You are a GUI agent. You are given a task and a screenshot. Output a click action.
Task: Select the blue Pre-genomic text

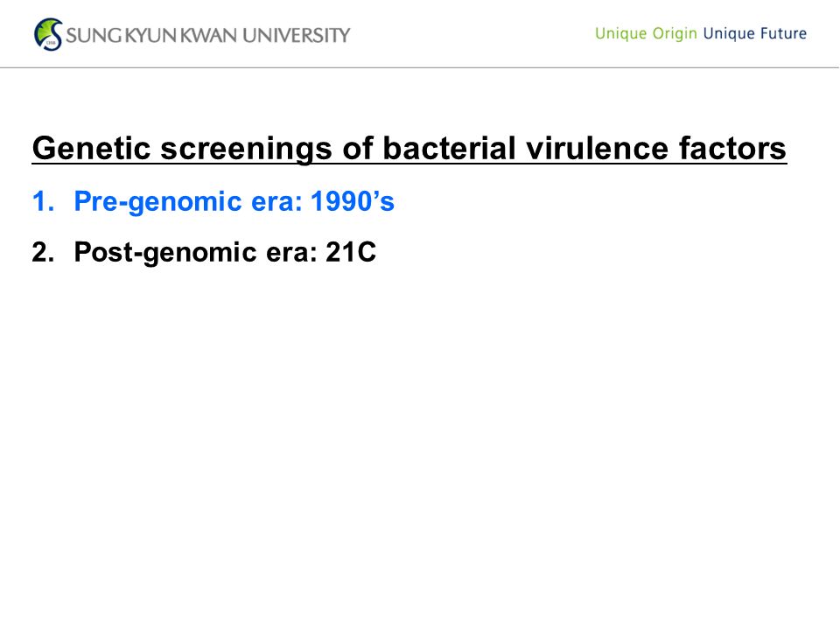158,203
